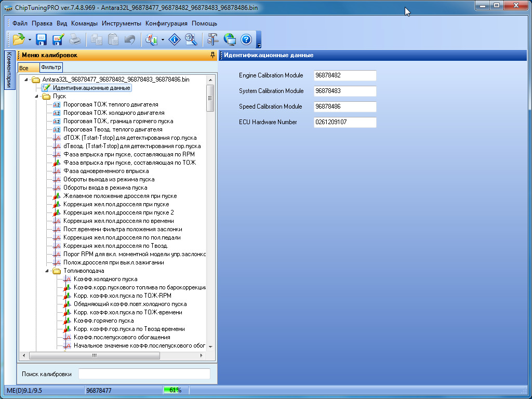Image resolution: width=532 pixels, height=399 pixels.
Task: Click the globe and monitor icon
Action: 230,39
